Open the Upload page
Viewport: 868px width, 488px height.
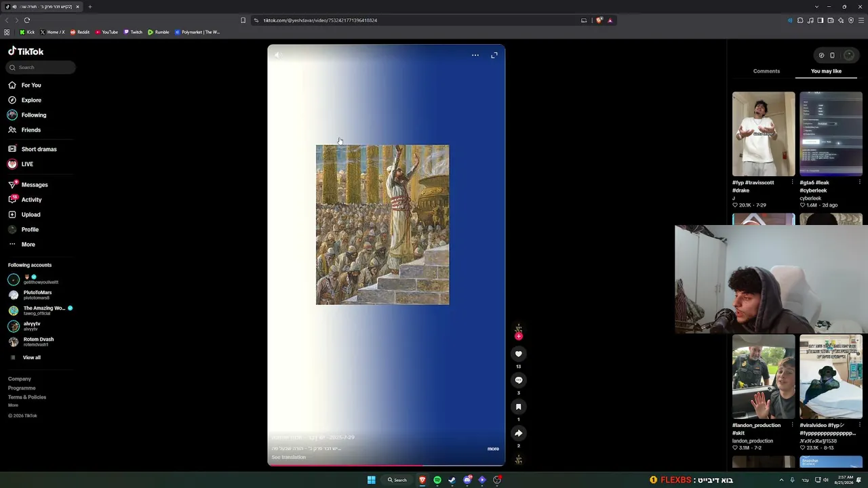click(x=24, y=215)
